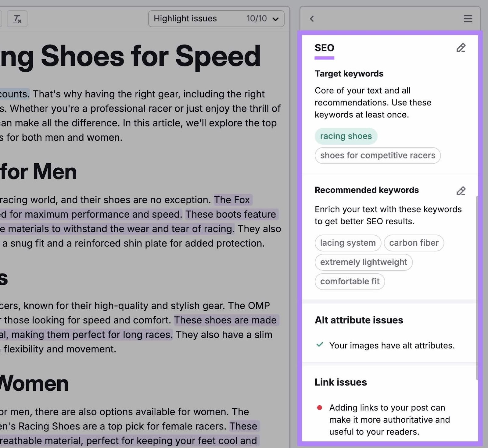This screenshot has height=448, width=488.
Task: Open the hamburger menu icon
Action: [x=468, y=19]
